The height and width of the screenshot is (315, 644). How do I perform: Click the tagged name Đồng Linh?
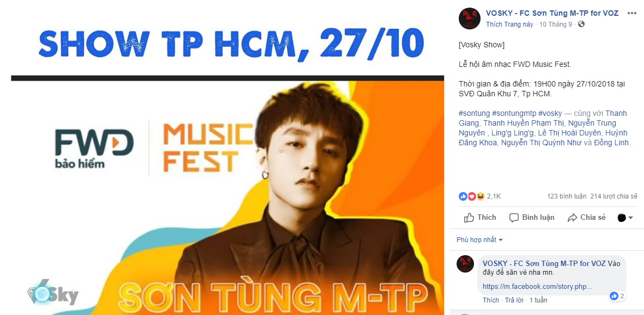pos(611,143)
